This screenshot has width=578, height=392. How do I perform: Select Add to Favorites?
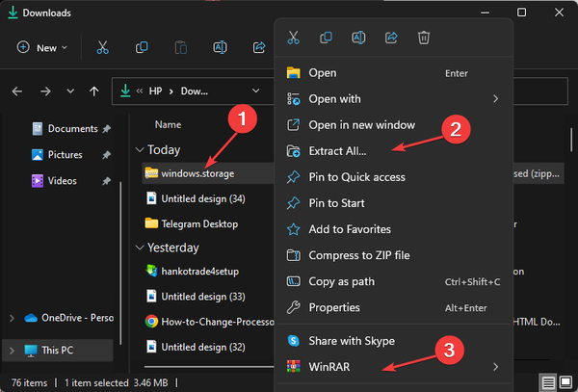[394, 229]
